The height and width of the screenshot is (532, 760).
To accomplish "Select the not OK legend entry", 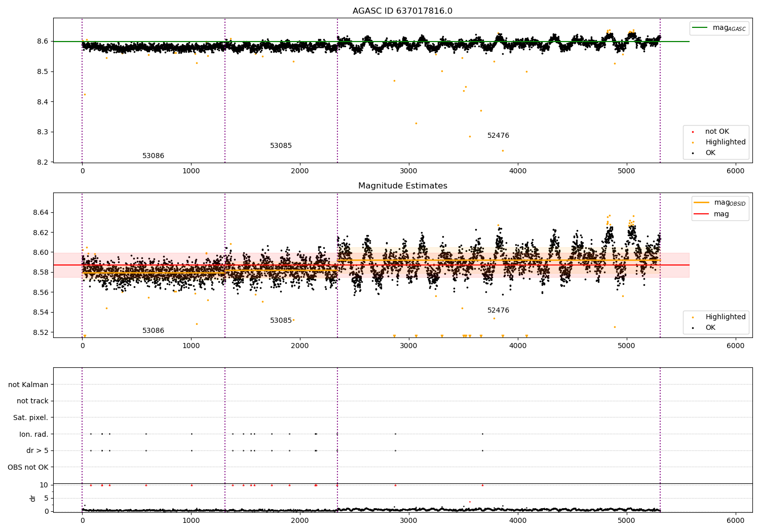I will (717, 132).
